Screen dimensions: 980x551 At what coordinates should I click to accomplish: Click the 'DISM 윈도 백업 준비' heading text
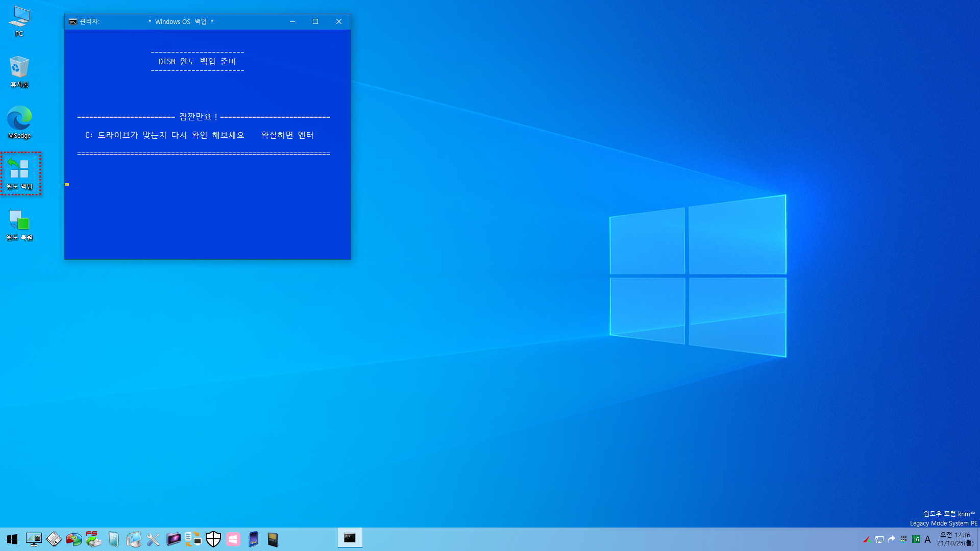(x=198, y=62)
